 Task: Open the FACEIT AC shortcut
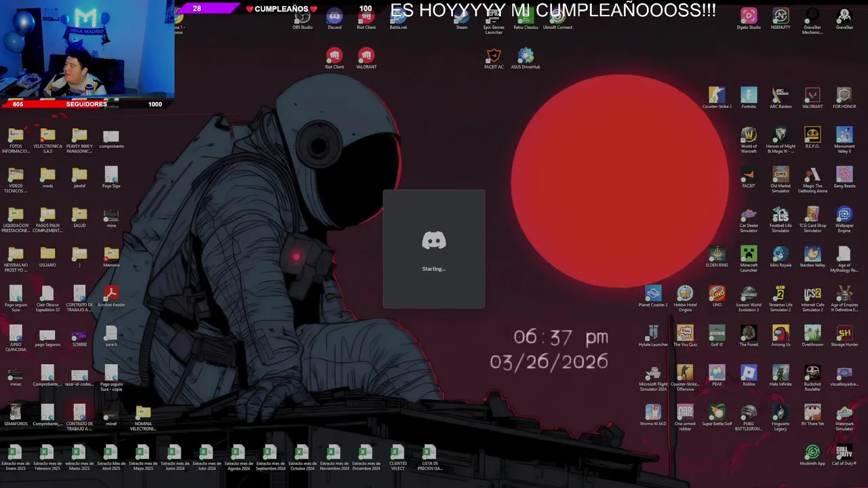(x=494, y=58)
